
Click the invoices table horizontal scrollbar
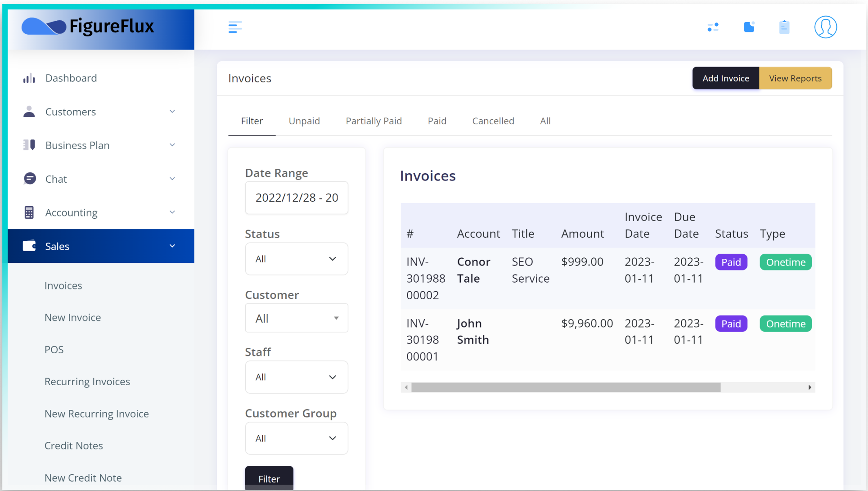[x=566, y=387]
